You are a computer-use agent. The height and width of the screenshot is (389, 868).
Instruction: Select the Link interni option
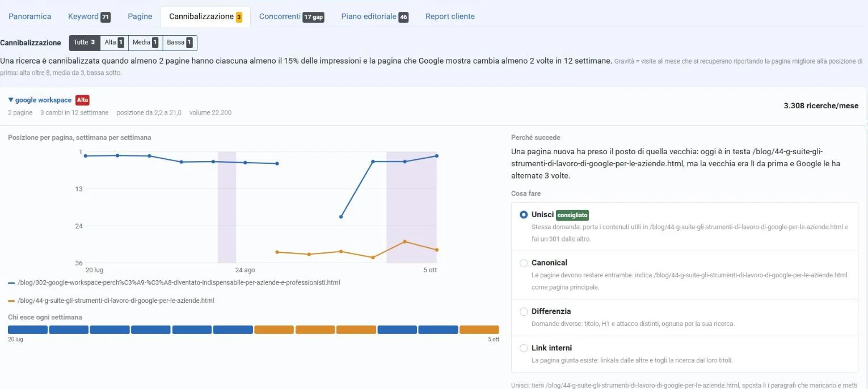[x=524, y=348]
